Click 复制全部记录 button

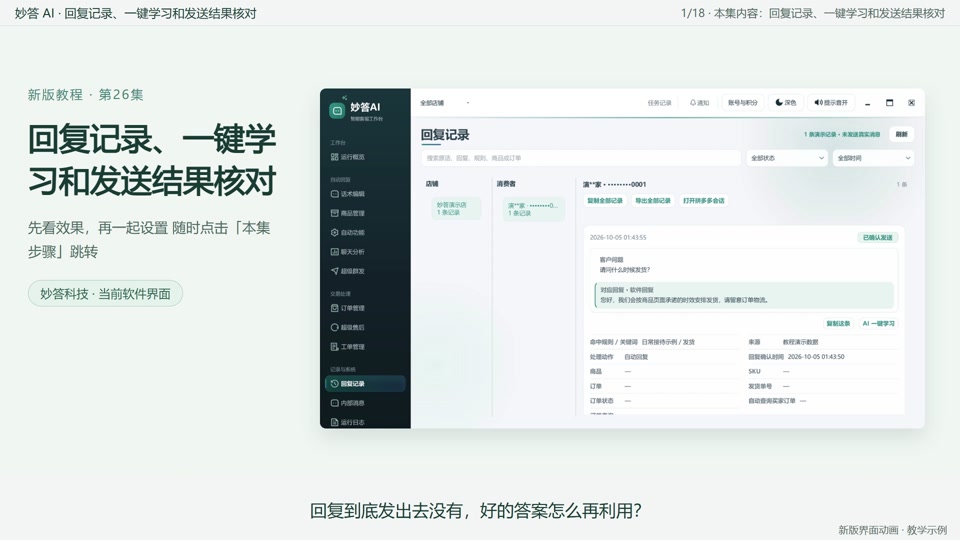click(x=605, y=201)
